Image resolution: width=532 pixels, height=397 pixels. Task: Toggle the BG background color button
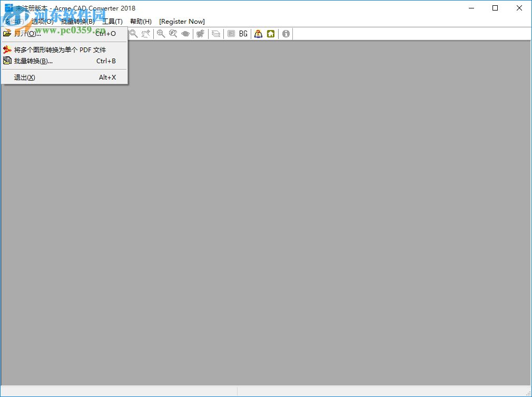pyautogui.click(x=243, y=34)
